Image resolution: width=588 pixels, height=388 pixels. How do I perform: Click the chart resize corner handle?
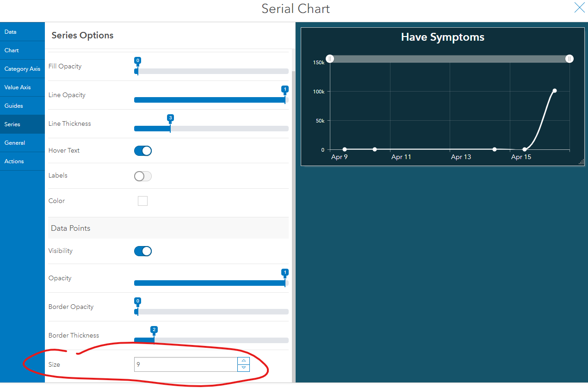click(582, 162)
